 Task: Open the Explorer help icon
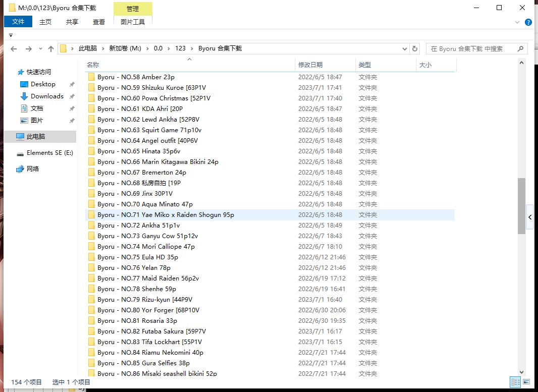[528, 22]
